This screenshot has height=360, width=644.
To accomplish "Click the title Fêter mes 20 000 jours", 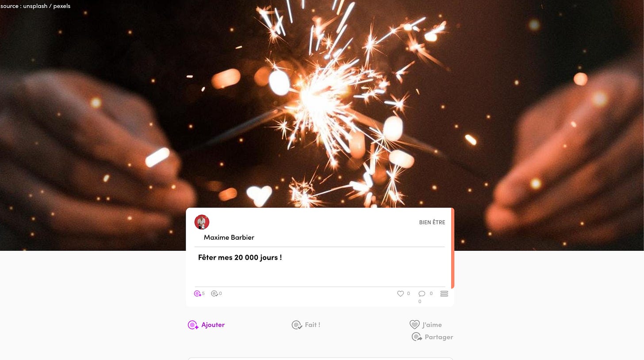I will pyautogui.click(x=240, y=257).
